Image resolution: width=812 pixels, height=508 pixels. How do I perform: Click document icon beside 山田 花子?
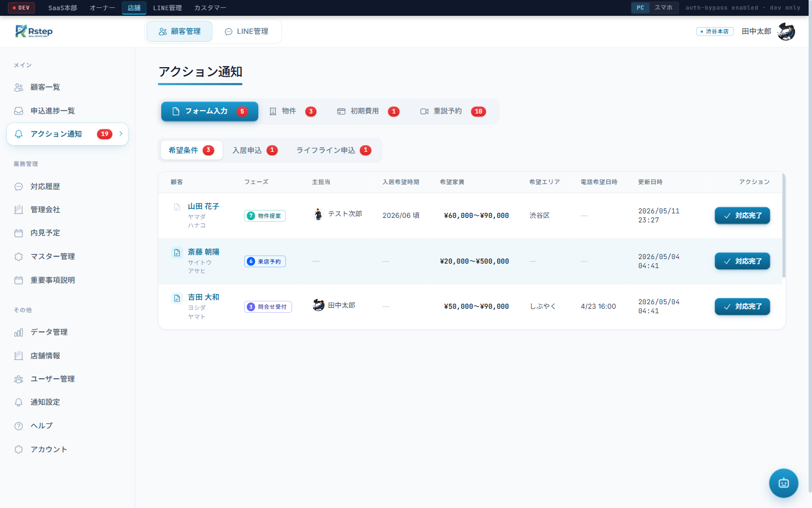(177, 207)
